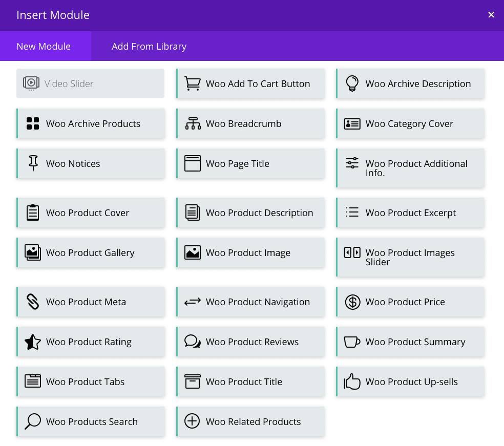Select the document icon for Woo Product Description
The image size is (504, 446).
click(193, 213)
